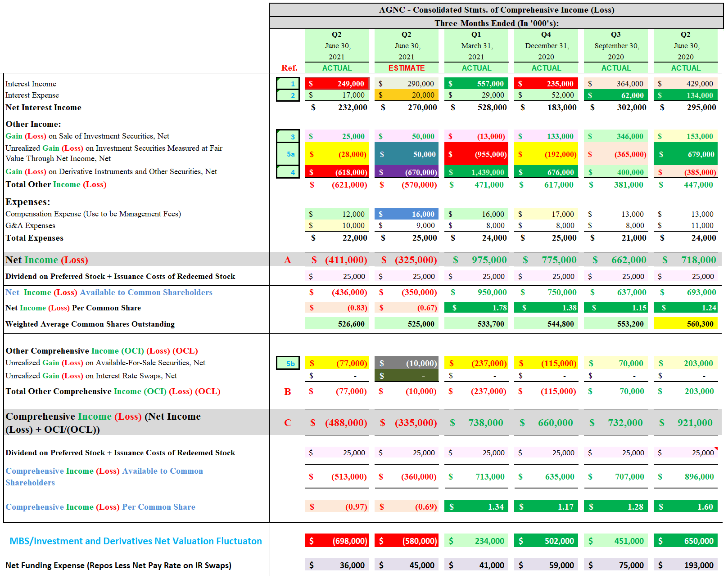Select reference cell 5a for Unrealized Gain

pos(288,154)
